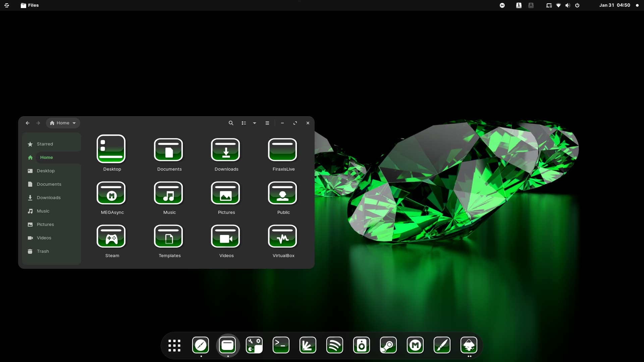Screen dimensions: 644x362
Task: Open the power menu icon in top bar
Action: pyautogui.click(x=577, y=5)
